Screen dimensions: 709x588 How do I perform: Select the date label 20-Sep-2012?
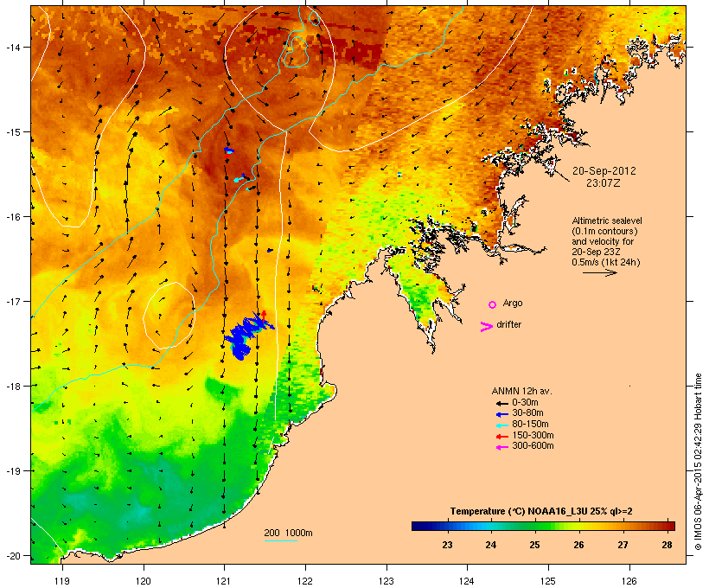tap(604, 171)
